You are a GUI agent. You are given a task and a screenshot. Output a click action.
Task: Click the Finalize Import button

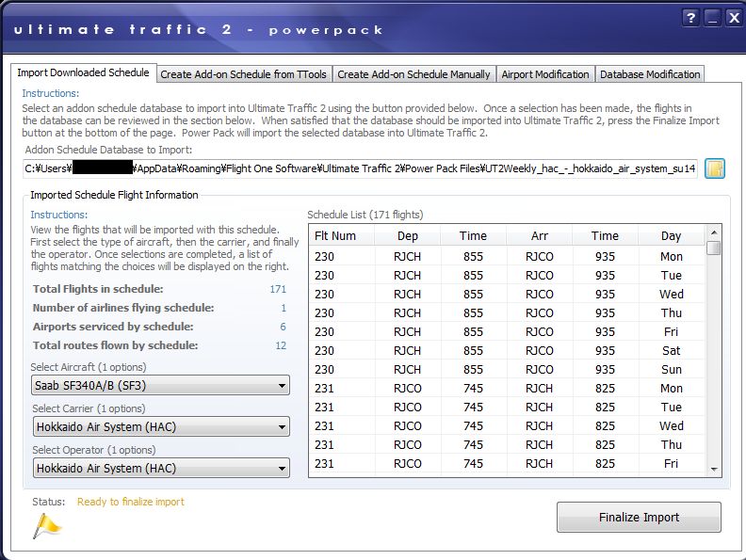pos(639,518)
